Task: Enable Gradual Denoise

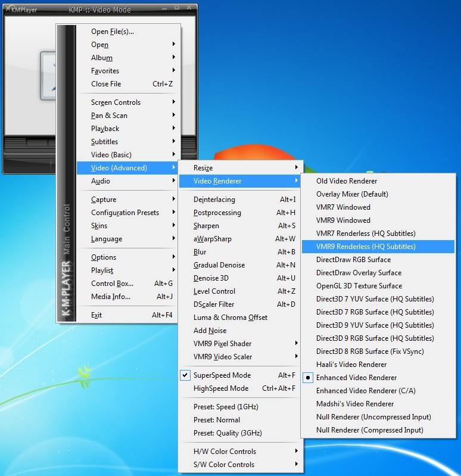Action: [239, 265]
